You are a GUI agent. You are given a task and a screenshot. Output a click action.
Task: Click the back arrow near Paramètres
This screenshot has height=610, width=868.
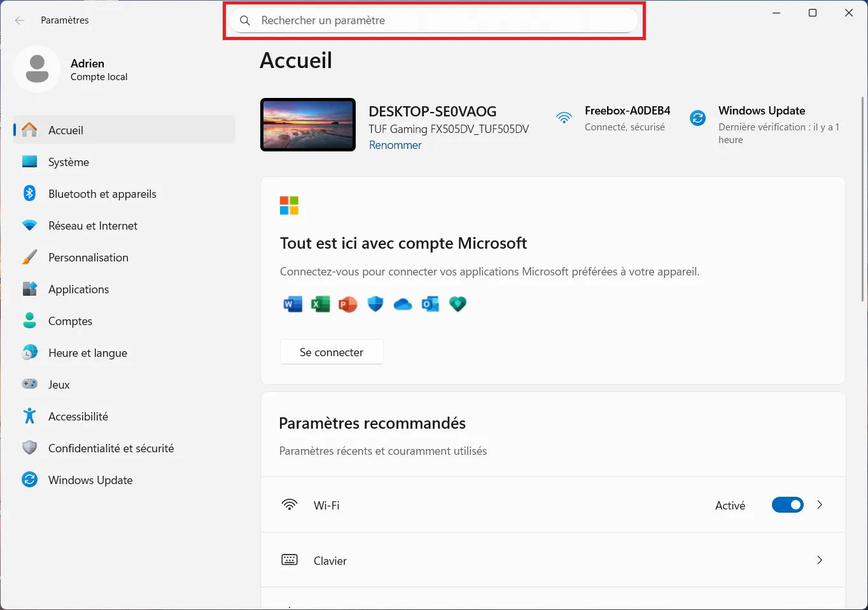[19, 20]
